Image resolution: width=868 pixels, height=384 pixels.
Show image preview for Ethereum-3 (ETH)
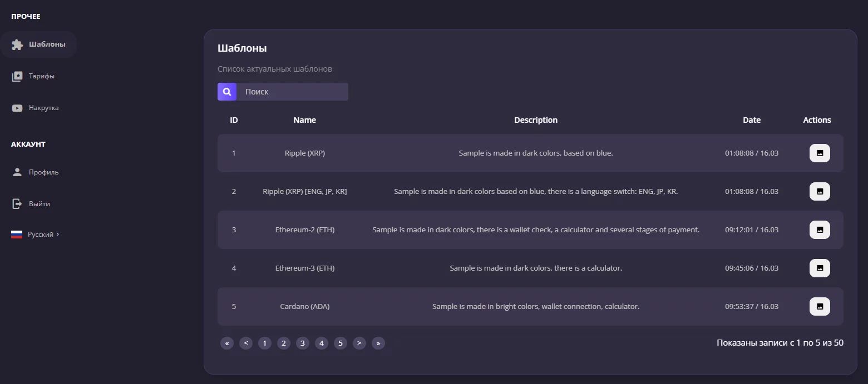pyautogui.click(x=819, y=268)
